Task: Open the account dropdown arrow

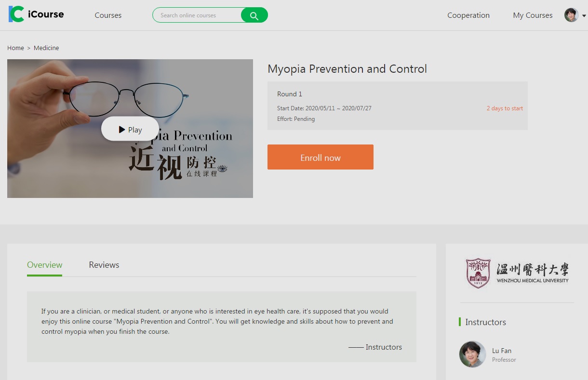Action: pos(584,16)
